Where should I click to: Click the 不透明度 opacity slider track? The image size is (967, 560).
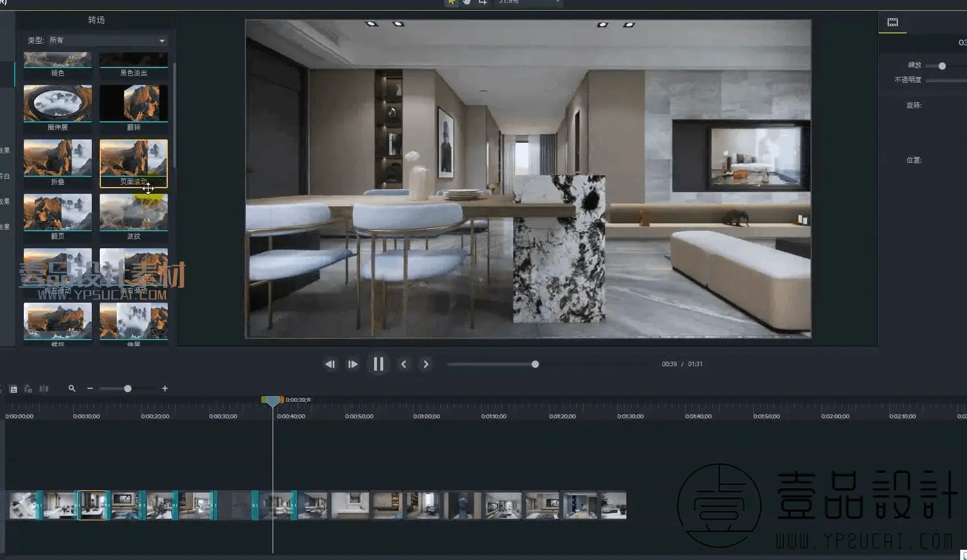pos(946,80)
